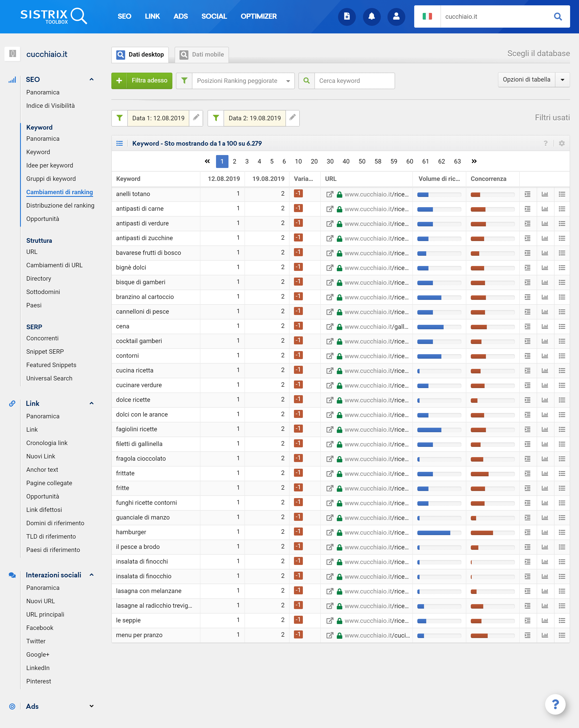Click the Filtra adesso button
The width and height of the screenshot is (579, 728).
coord(142,81)
